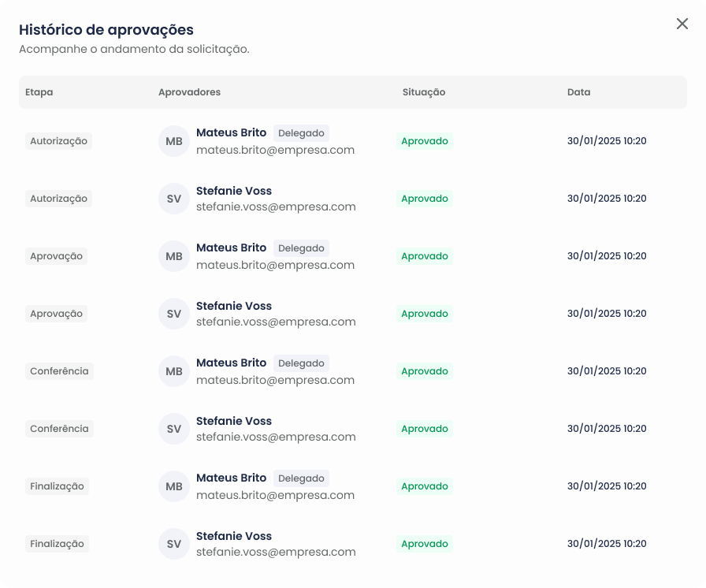Screen dimensions: 706x588
Task: Select the Aprovadores column header
Action: click(190, 92)
